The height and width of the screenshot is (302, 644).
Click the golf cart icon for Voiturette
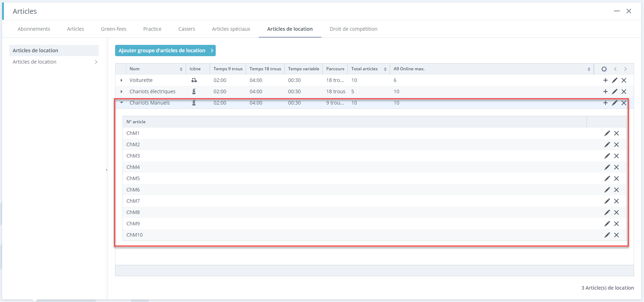pyautogui.click(x=194, y=80)
